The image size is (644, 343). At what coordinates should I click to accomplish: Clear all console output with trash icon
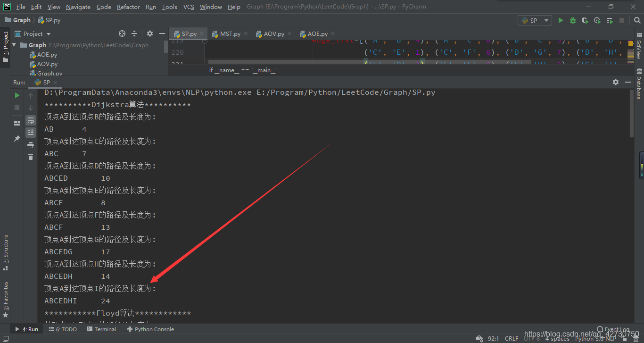[31, 157]
